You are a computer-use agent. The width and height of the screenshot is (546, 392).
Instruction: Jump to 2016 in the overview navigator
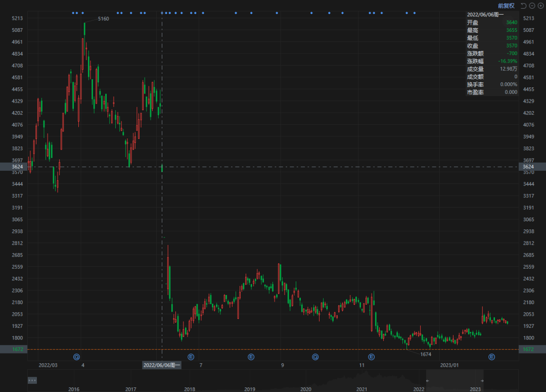coord(74,389)
